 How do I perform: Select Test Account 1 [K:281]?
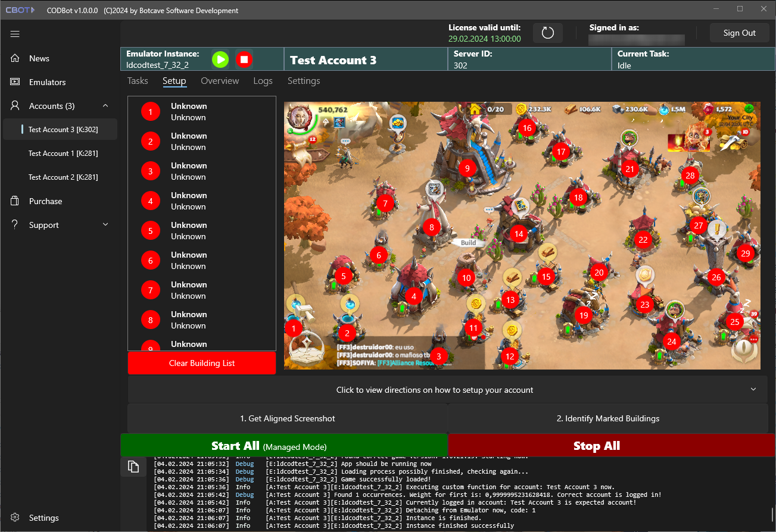pyautogui.click(x=63, y=154)
